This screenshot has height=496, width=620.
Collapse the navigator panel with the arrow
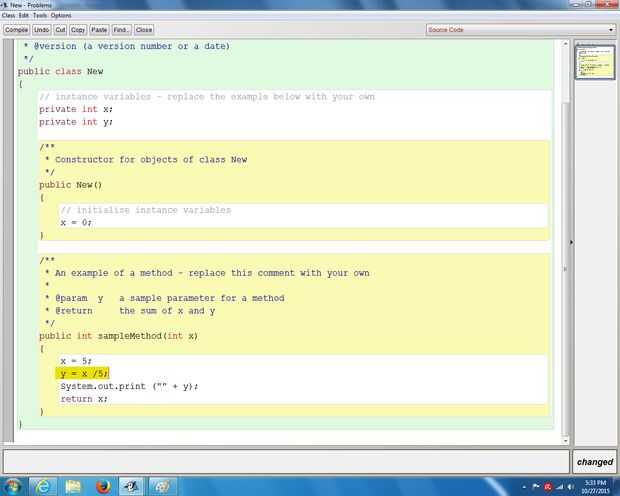coord(571,242)
